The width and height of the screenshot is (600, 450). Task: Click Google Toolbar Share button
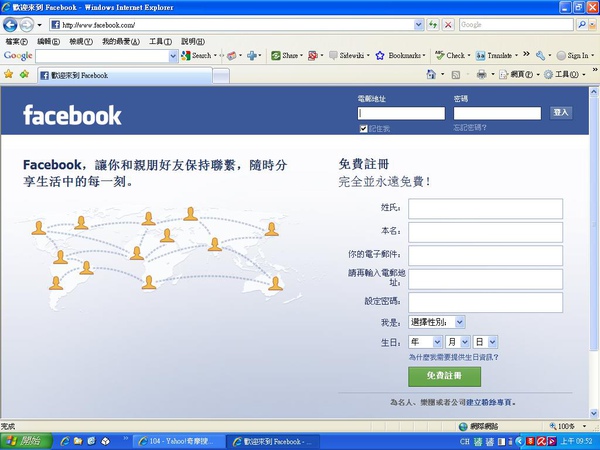coord(285,55)
